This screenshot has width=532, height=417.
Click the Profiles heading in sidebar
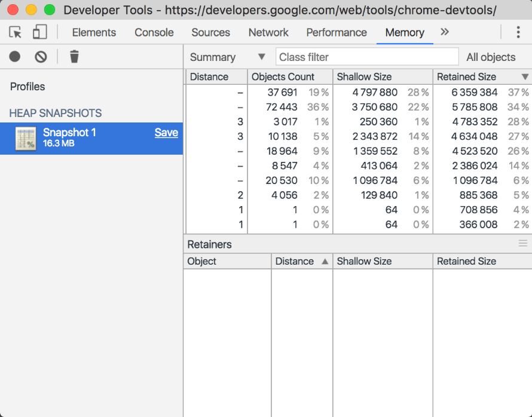(27, 87)
